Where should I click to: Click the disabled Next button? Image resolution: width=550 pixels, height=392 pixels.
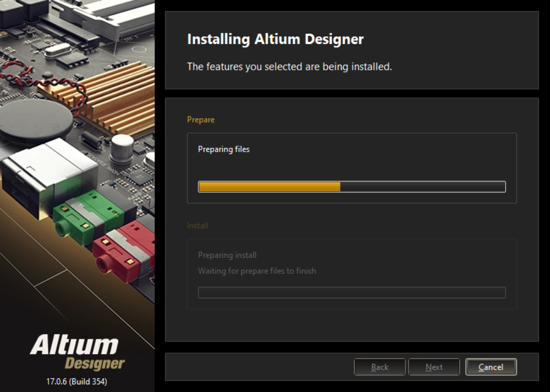pyautogui.click(x=434, y=367)
